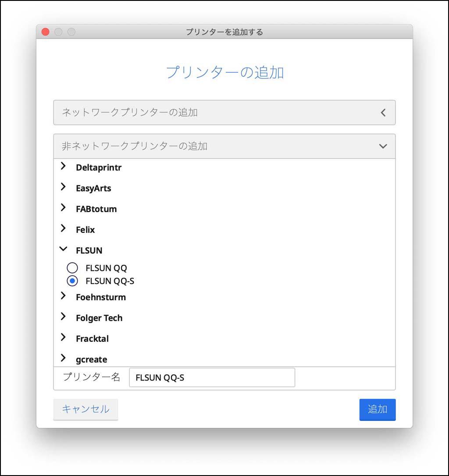Click the Folger Tech label text

point(99,318)
